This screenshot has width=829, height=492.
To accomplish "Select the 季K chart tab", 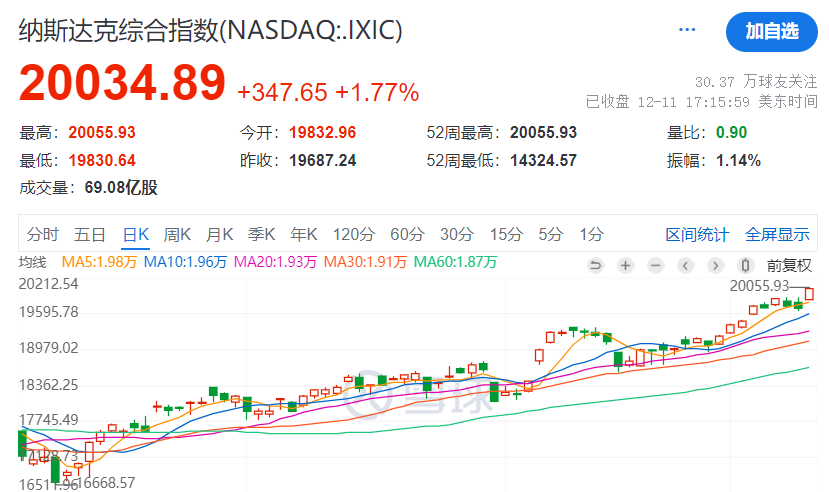I will click(262, 234).
